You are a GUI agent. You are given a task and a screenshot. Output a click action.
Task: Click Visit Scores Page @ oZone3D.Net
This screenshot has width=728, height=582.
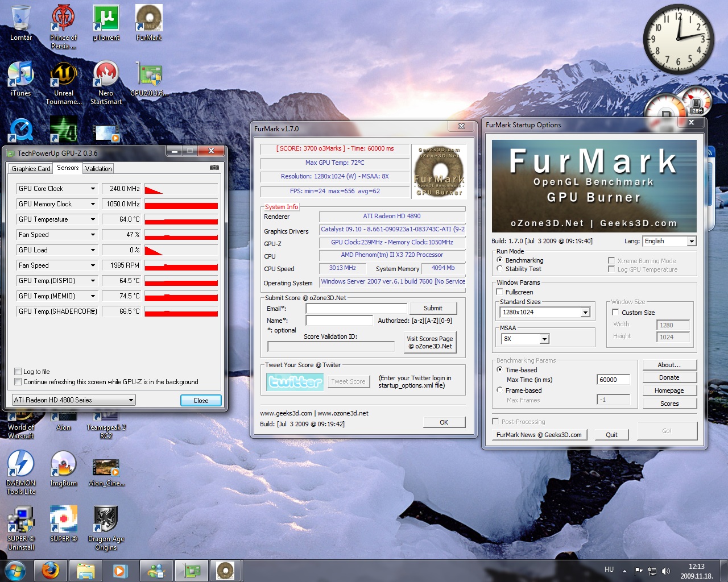[x=430, y=342]
